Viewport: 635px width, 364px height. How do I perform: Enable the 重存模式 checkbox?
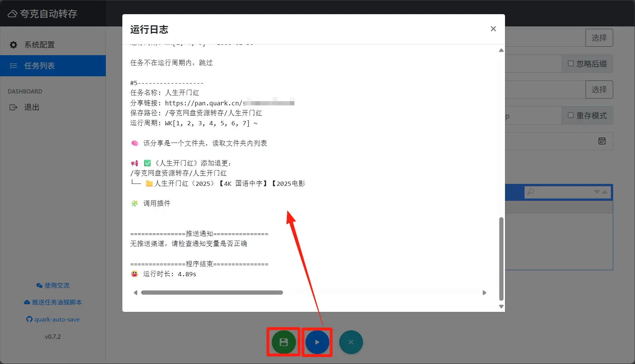[x=571, y=115]
